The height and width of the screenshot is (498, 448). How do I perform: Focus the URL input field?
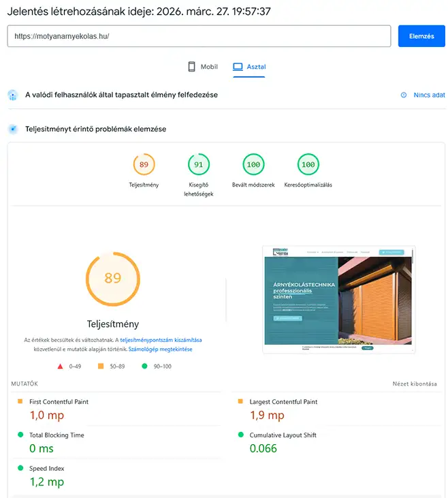point(199,36)
